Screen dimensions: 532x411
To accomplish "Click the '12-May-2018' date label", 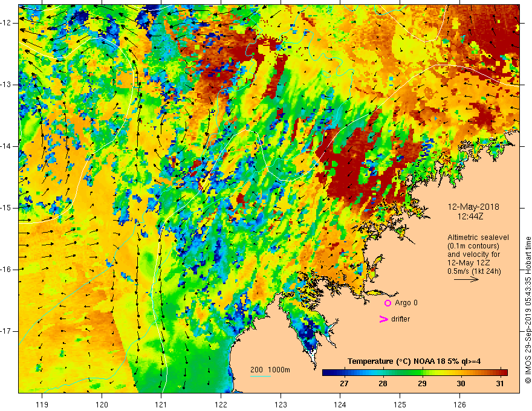I will tap(473, 207).
